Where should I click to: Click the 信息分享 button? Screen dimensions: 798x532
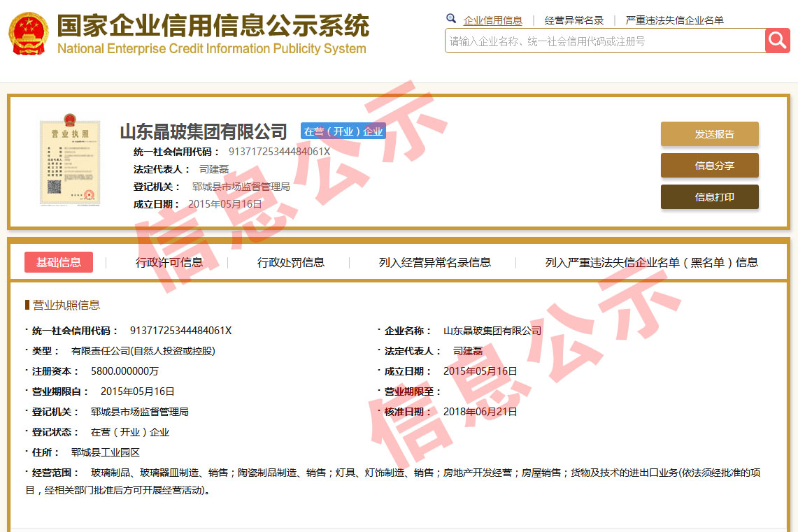(709, 165)
